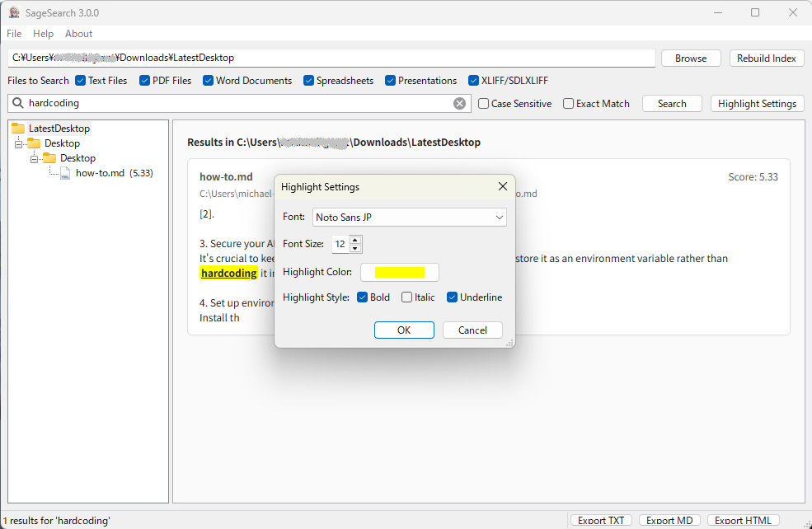Uncheck the Bold highlight style
Image resolution: width=812 pixels, height=529 pixels.
[x=363, y=297]
